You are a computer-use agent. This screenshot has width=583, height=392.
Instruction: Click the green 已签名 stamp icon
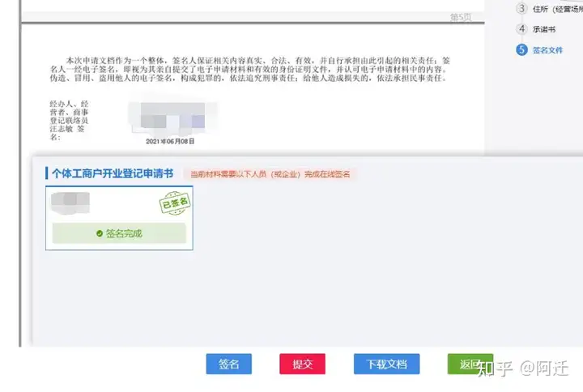click(x=175, y=203)
